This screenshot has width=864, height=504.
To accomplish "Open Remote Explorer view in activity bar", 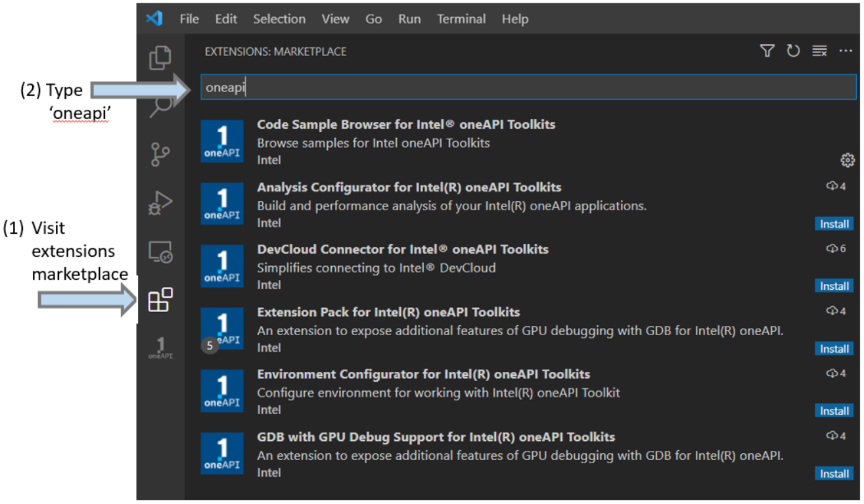I will point(160,252).
